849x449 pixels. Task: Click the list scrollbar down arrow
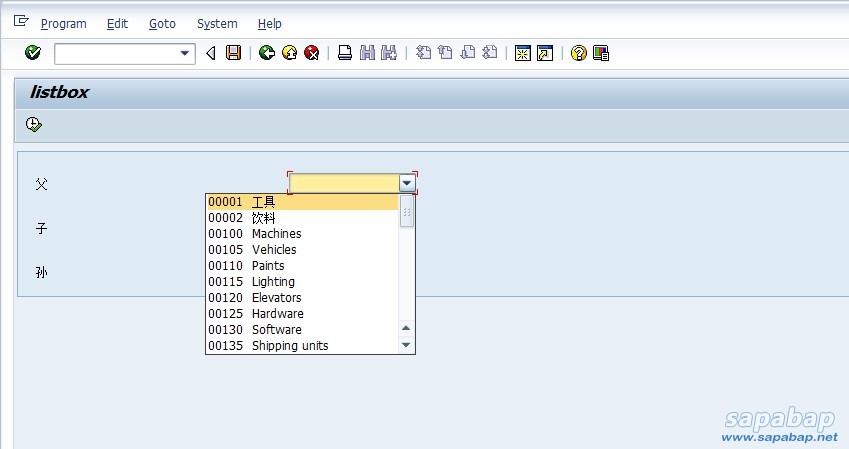click(x=406, y=345)
